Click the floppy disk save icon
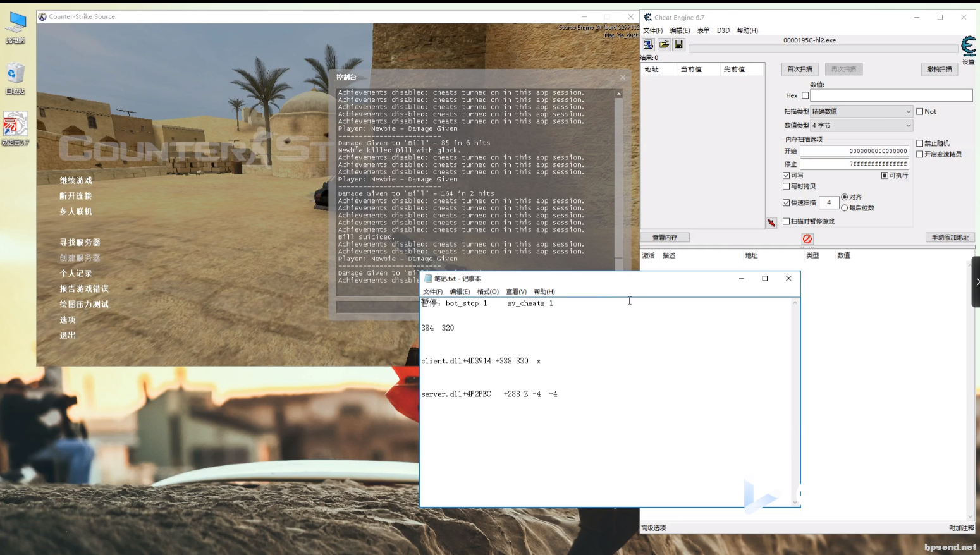Image resolution: width=980 pixels, height=555 pixels. tap(678, 44)
